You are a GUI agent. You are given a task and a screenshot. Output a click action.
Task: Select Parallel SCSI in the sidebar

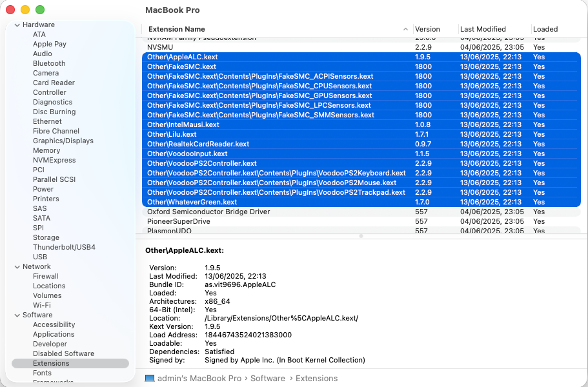coord(54,179)
